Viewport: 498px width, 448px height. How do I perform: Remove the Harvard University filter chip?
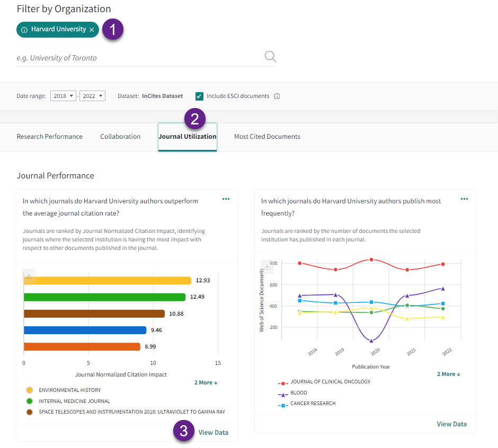click(x=92, y=30)
